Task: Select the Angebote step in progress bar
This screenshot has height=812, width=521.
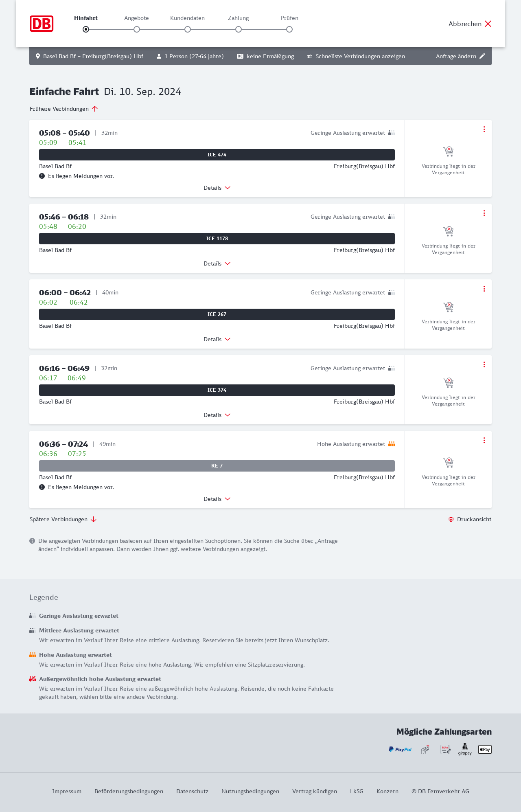Action: coord(137,29)
